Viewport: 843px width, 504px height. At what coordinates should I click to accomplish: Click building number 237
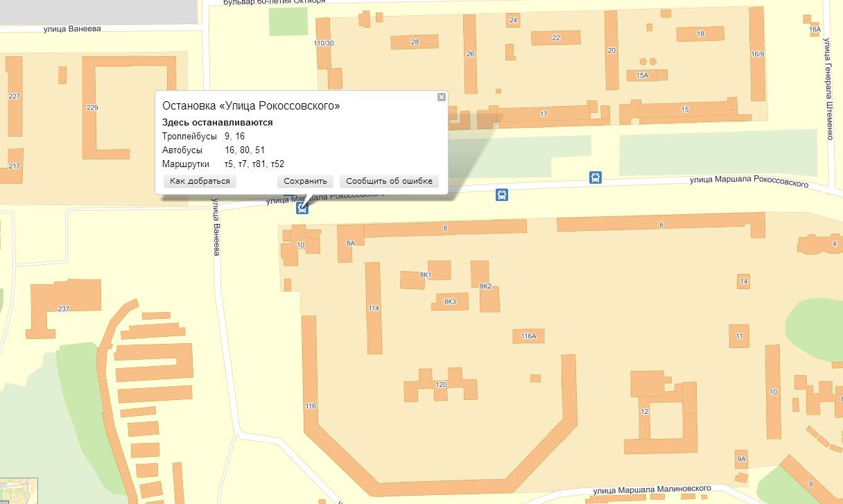click(x=64, y=309)
